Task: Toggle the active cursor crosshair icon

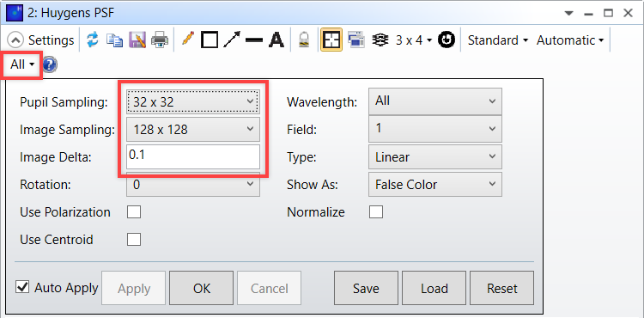Action: point(331,40)
